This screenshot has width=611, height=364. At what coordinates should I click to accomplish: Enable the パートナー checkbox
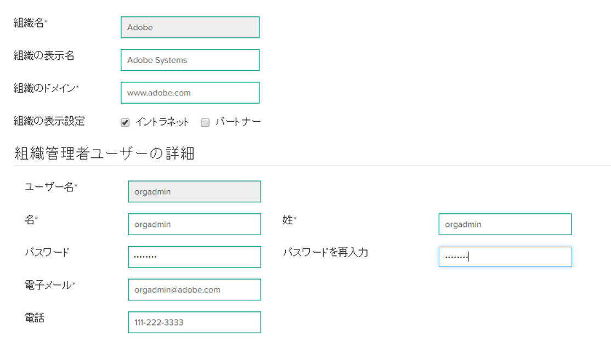[205, 123]
